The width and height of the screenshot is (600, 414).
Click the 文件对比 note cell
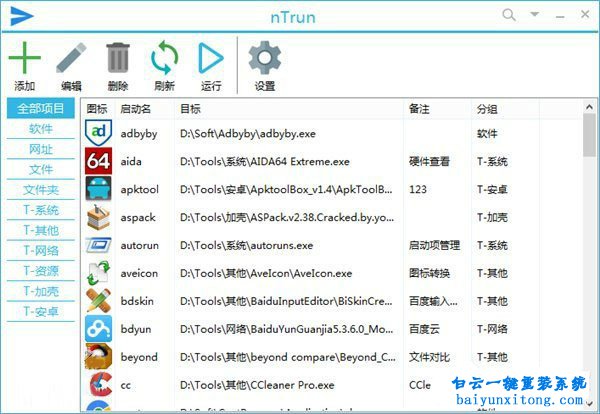(x=429, y=357)
